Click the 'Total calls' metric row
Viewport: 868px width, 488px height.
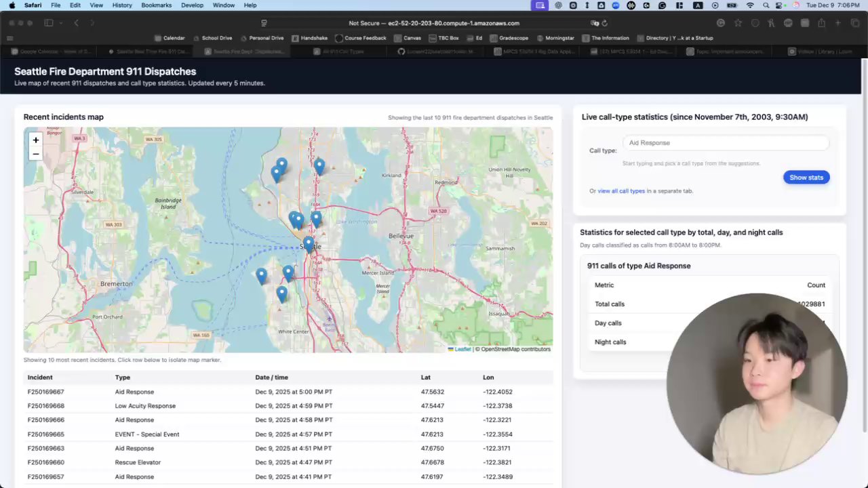(709, 304)
